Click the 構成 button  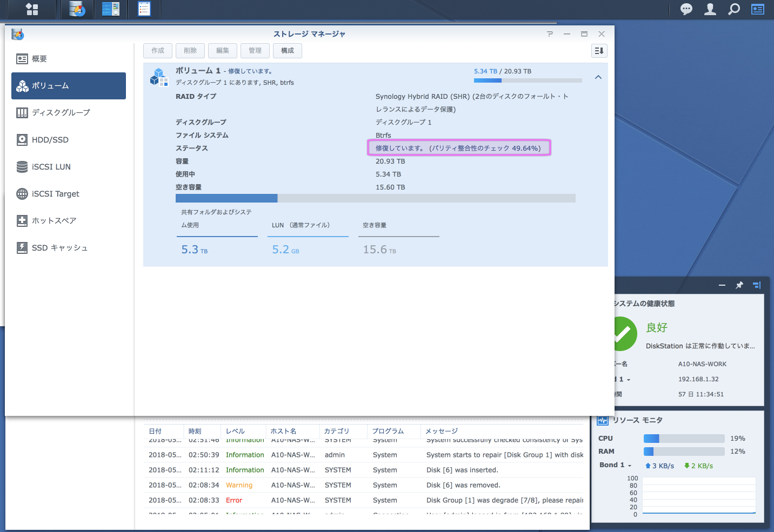pyautogui.click(x=287, y=51)
